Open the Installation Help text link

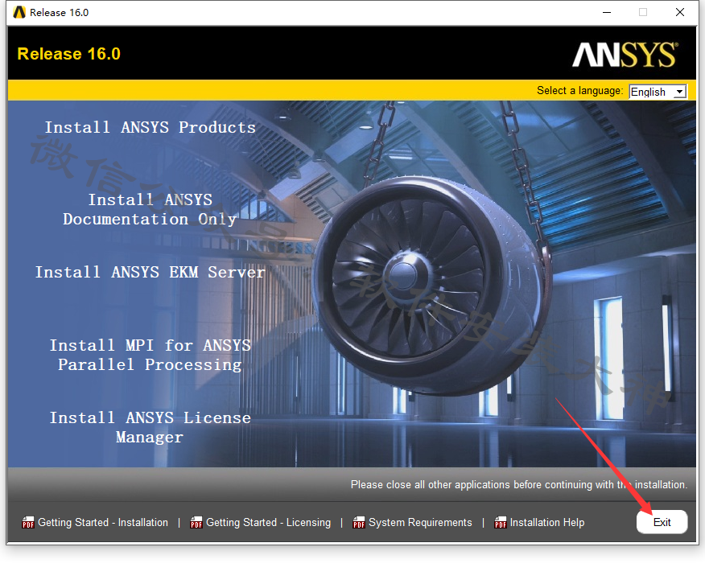tap(547, 523)
